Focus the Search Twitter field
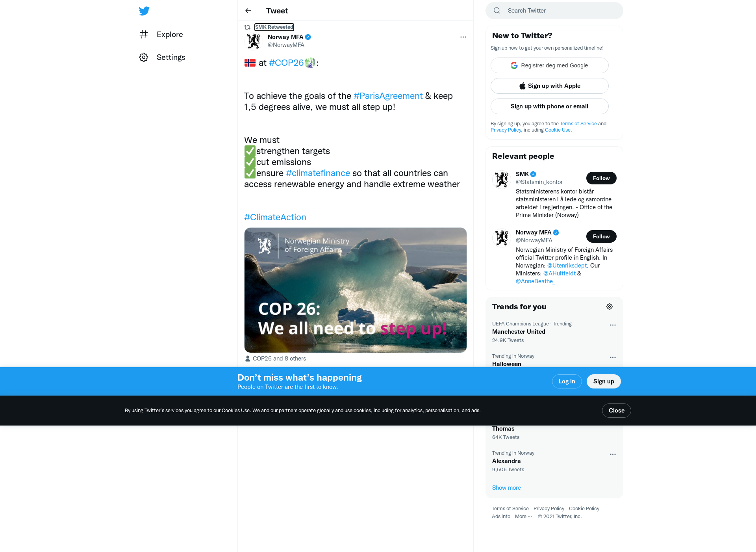This screenshot has height=552, width=756. coord(554,11)
